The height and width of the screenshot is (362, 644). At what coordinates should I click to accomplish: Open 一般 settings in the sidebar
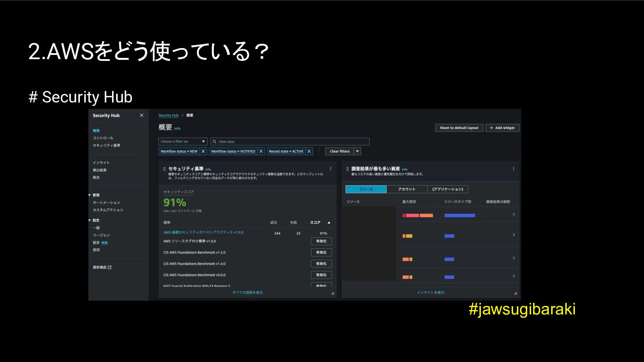(96, 228)
